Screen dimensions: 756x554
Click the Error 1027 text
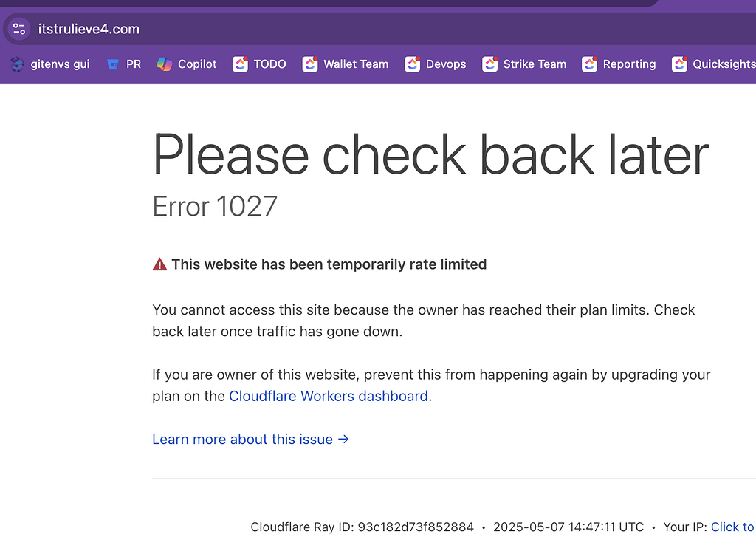tap(215, 207)
